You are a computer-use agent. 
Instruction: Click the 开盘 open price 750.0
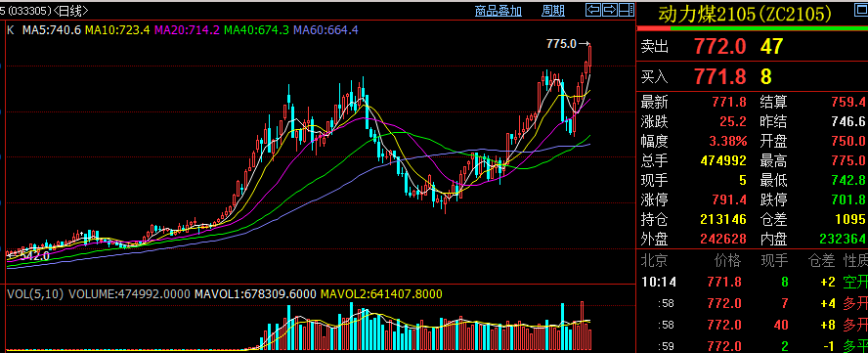click(x=848, y=141)
